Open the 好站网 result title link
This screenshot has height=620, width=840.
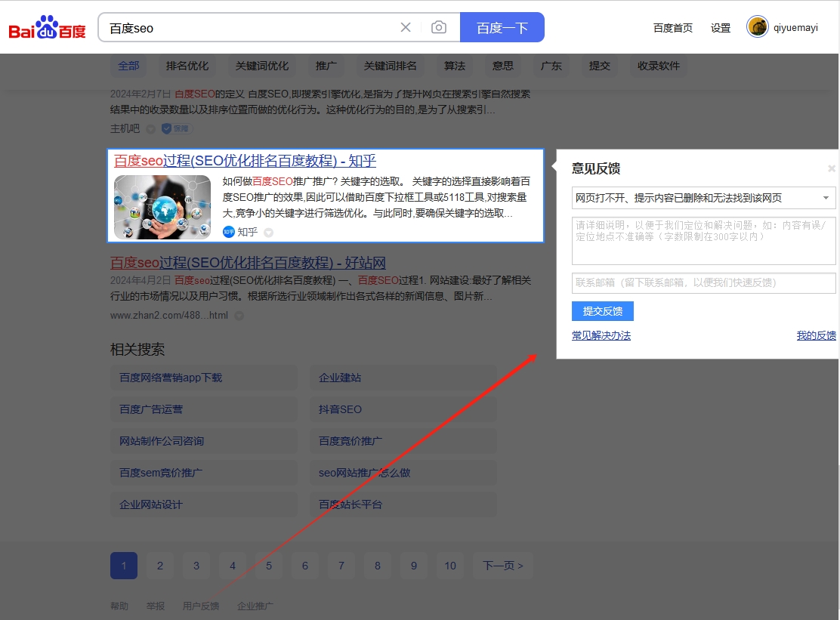point(248,263)
